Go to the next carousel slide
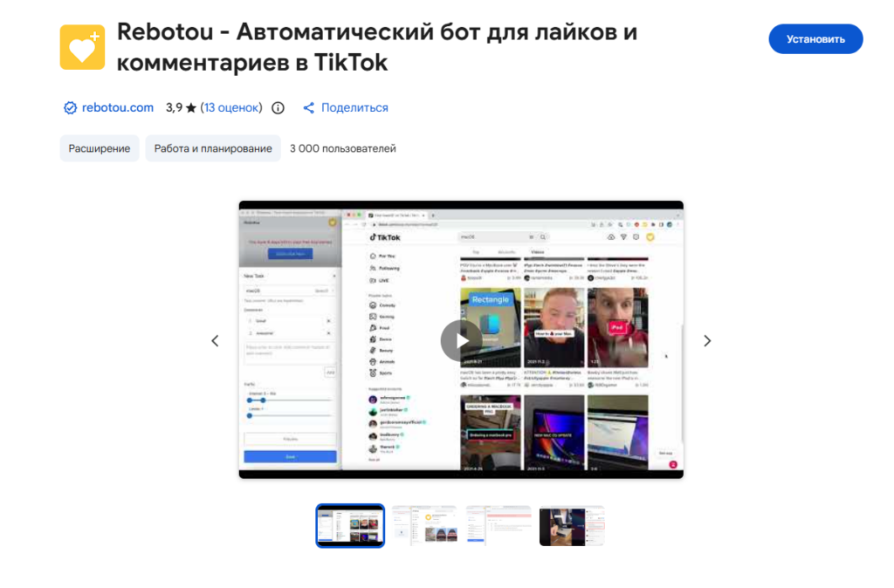 click(707, 341)
